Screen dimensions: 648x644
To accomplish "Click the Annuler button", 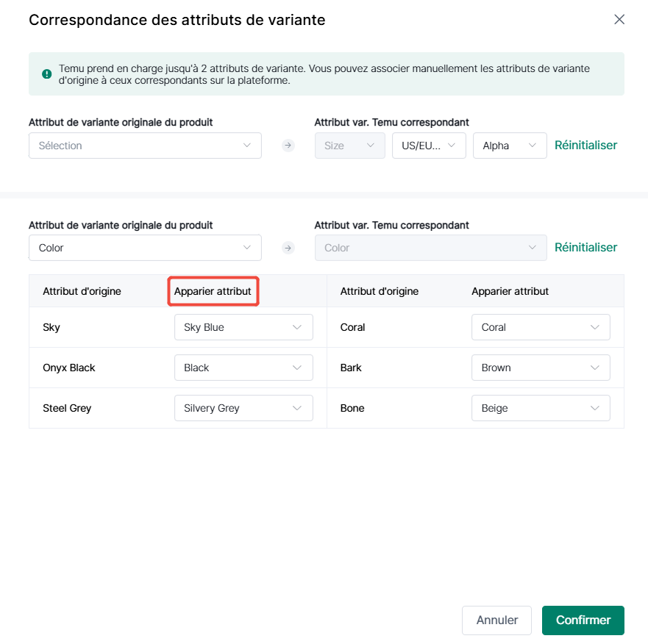I will click(496, 620).
